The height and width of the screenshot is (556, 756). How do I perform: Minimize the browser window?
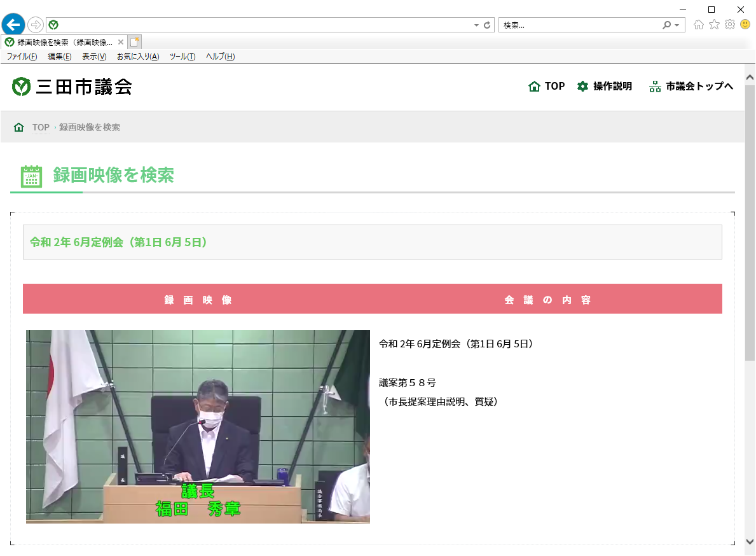(683, 9)
